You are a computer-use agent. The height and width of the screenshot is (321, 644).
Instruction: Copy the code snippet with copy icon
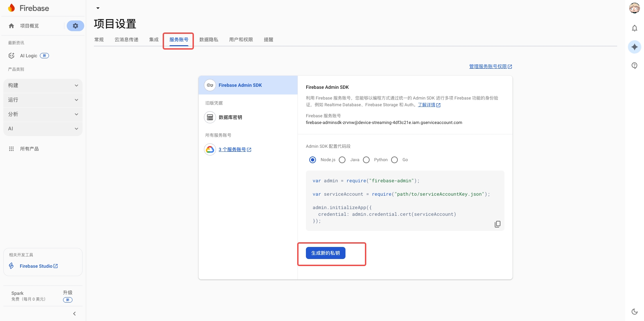point(497,224)
